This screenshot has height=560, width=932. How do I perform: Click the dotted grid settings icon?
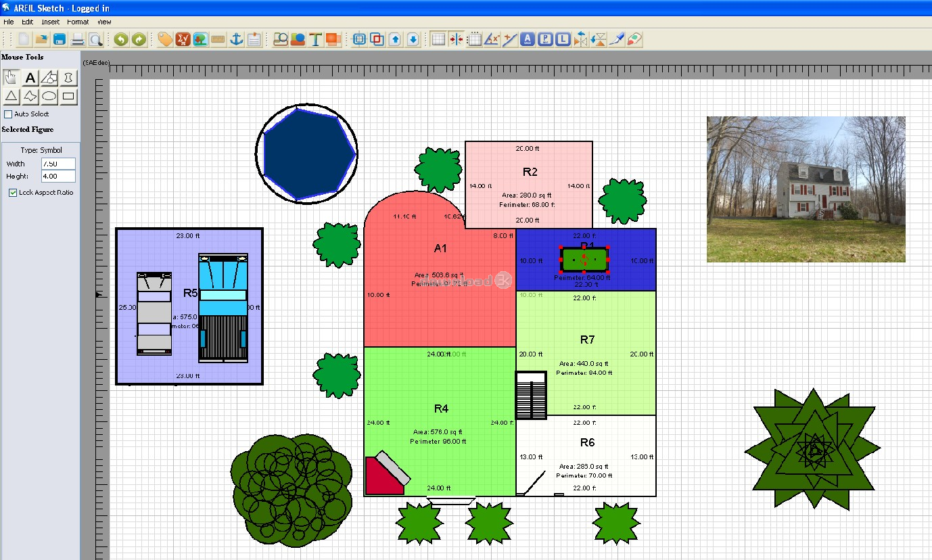coord(475,39)
